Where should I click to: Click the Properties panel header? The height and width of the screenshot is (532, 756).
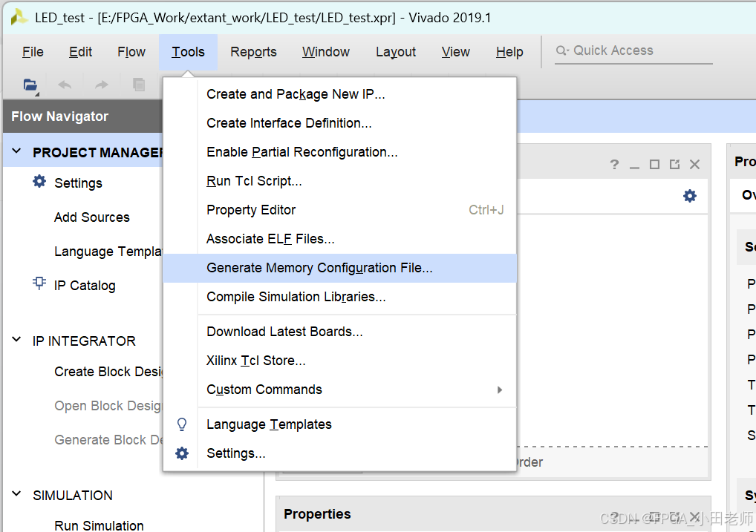click(493, 513)
